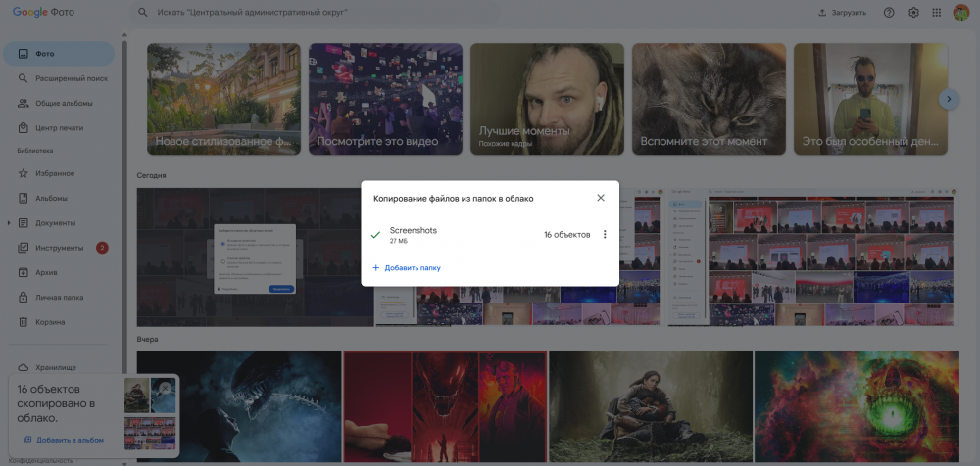Open Центр печати

point(59,128)
